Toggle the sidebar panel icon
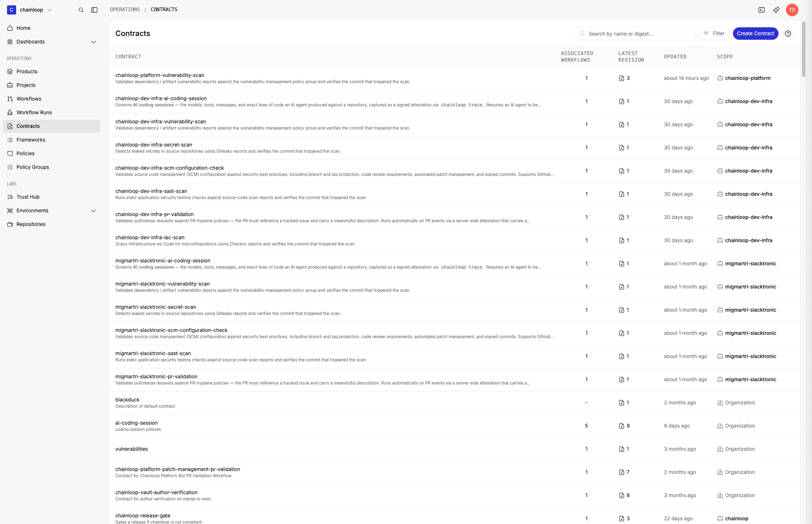 coord(94,10)
